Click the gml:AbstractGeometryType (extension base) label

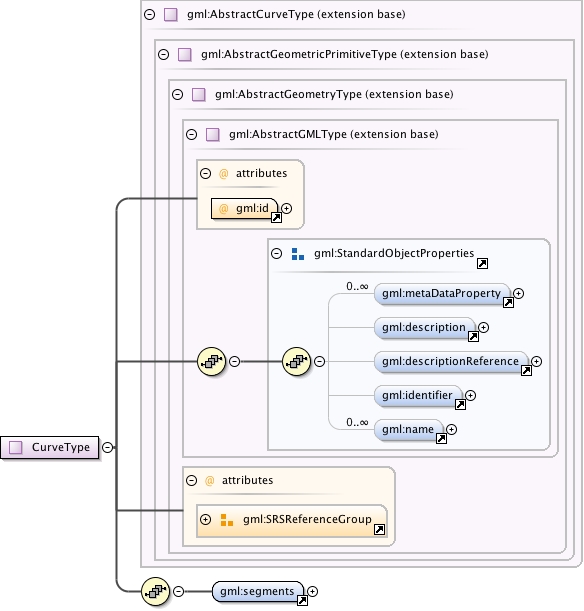[334, 94]
